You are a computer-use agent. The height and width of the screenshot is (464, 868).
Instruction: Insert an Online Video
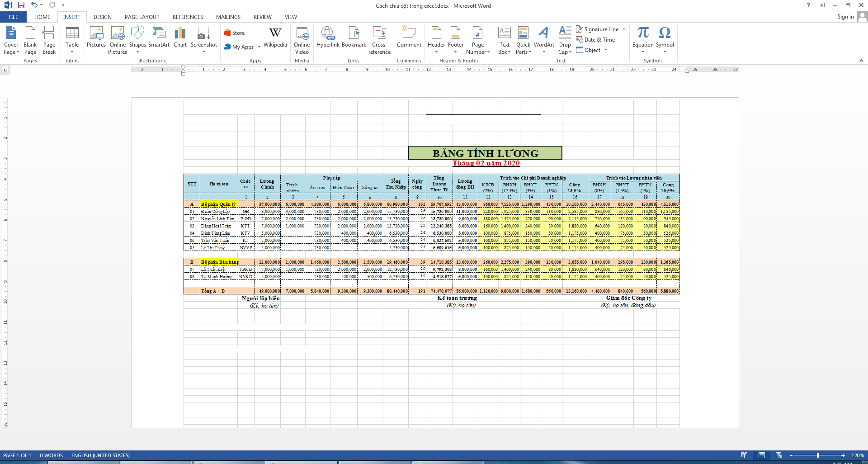point(302,40)
